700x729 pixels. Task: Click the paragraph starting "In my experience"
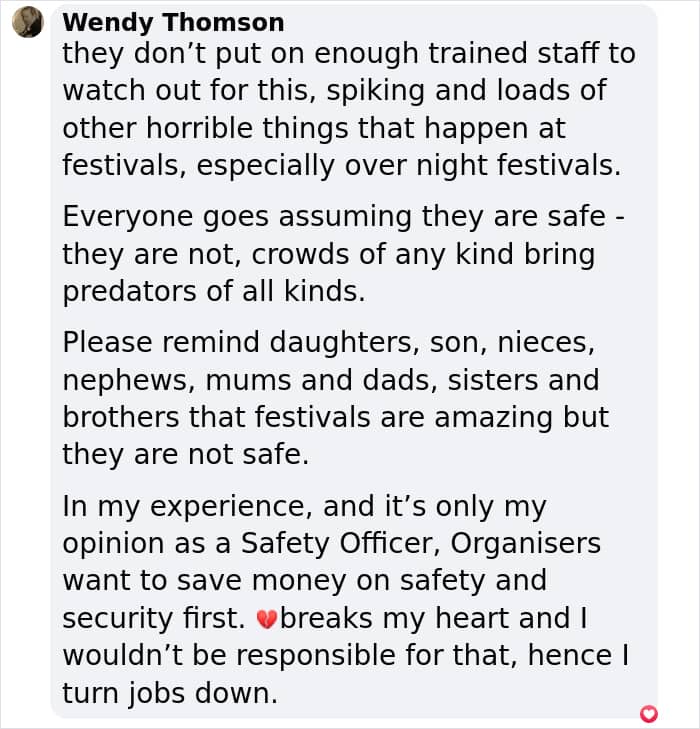pyautogui.click(x=346, y=599)
